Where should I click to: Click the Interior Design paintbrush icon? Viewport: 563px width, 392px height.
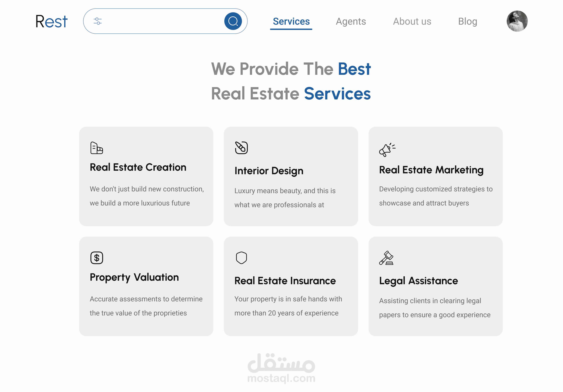(241, 148)
